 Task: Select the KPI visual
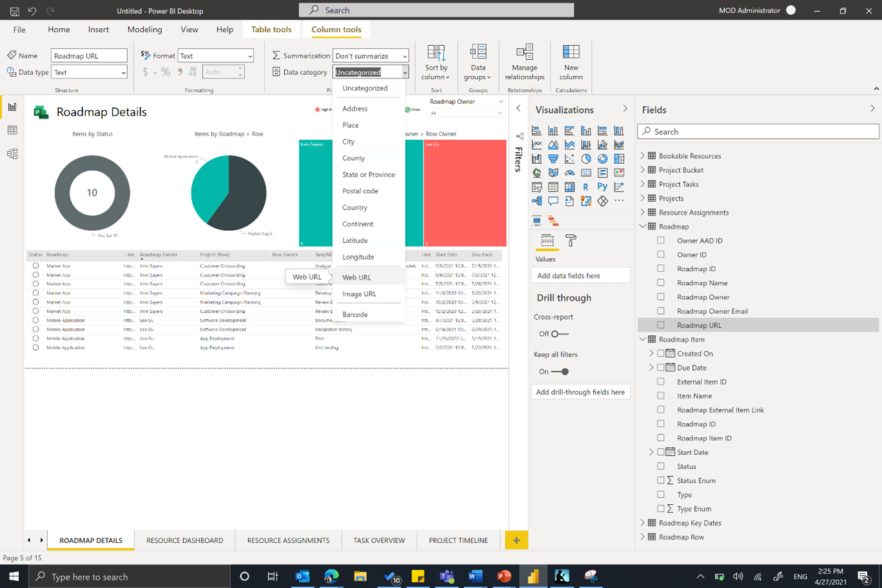619,173
